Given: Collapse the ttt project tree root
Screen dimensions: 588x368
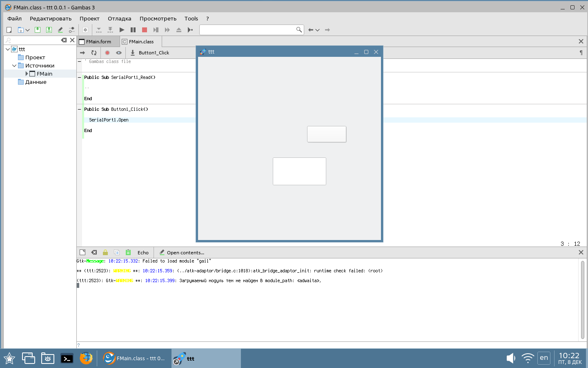Looking at the screenshot, I should pyautogui.click(x=8, y=49).
